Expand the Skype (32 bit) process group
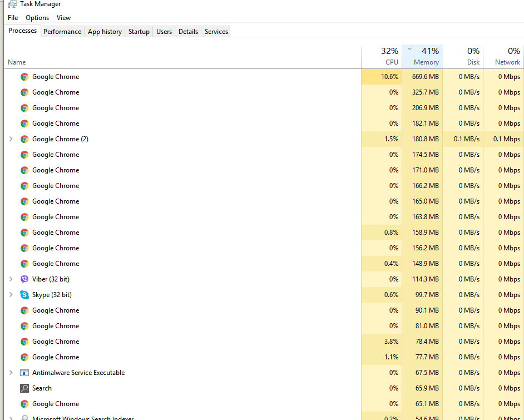The width and height of the screenshot is (524, 420). 11,295
